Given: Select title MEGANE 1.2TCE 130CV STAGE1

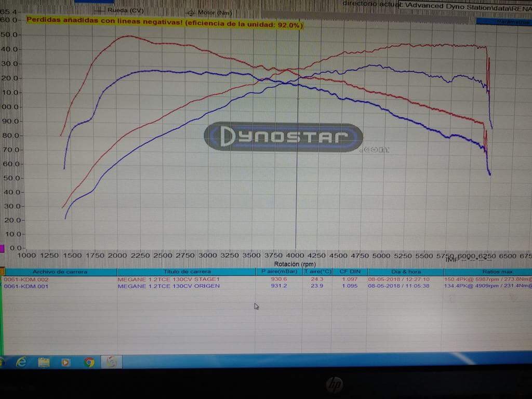Looking at the screenshot, I should click(169, 279).
